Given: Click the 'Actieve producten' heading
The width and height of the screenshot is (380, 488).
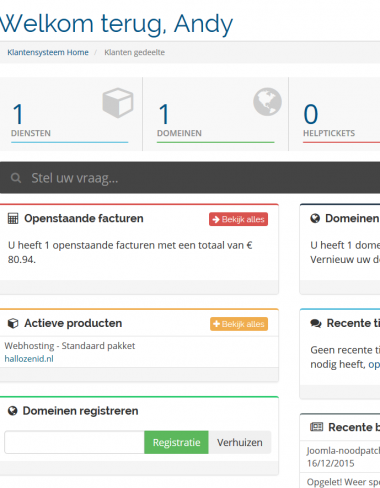Looking at the screenshot, I should 73,323.
